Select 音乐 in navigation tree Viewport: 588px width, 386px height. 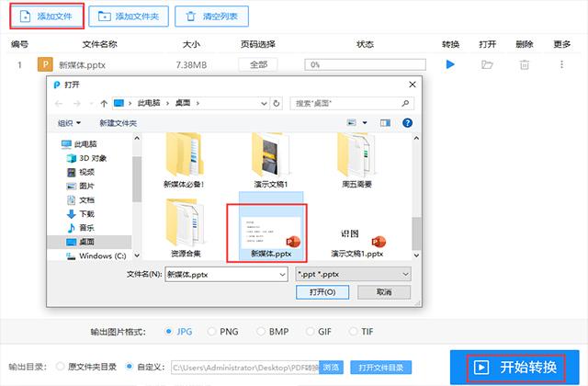coord(81,228)
